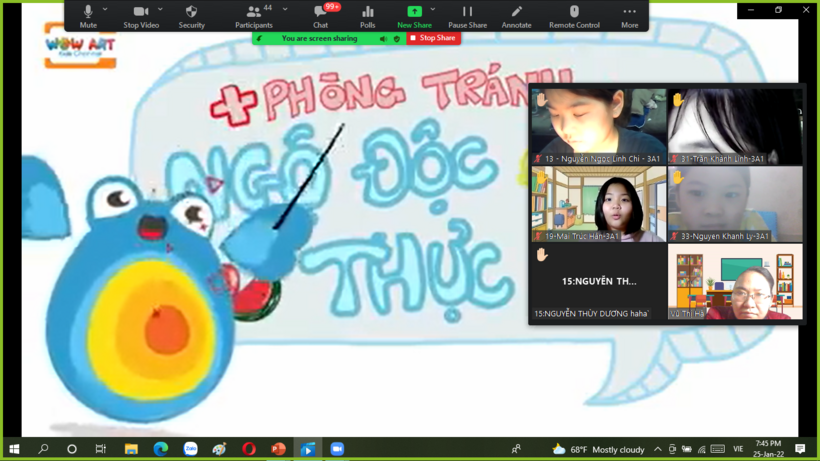Image resolution: width=820 pixels, height=461 pixels.
Task: Select Vũ Thị Hà's video thumbnail
Action: 735,282
